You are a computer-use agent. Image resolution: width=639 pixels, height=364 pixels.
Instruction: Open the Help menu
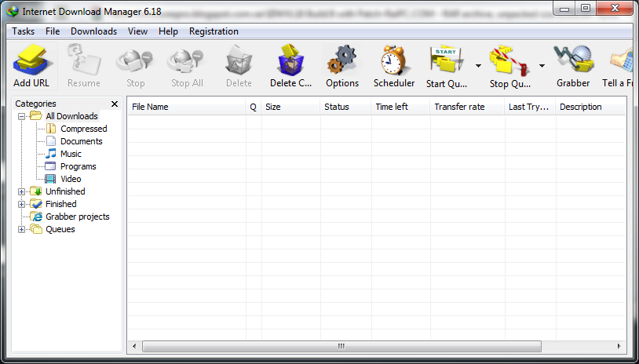pos(168,31)
